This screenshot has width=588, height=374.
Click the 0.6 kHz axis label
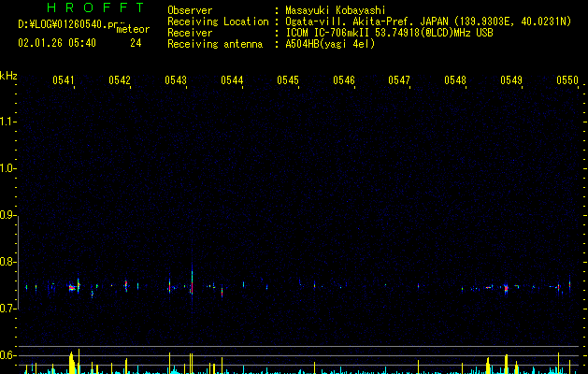pyautogui.click(x=7, y=355)
